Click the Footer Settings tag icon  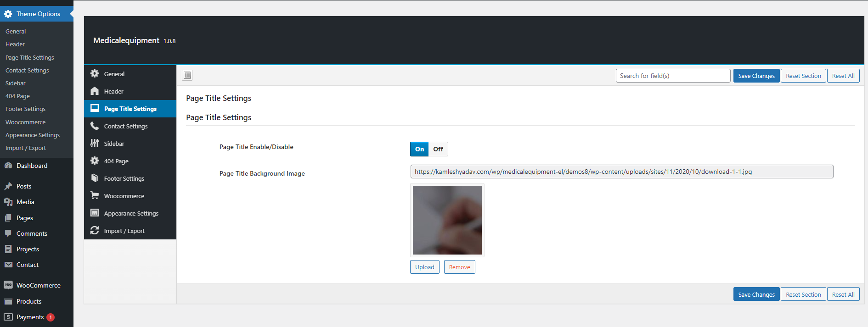[95, 178]
